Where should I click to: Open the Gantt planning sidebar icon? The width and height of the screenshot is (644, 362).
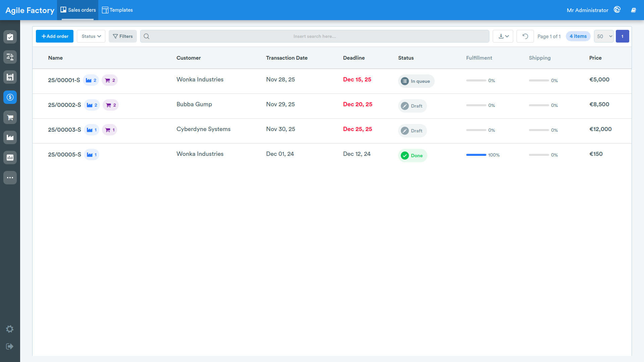pos(10,57)
